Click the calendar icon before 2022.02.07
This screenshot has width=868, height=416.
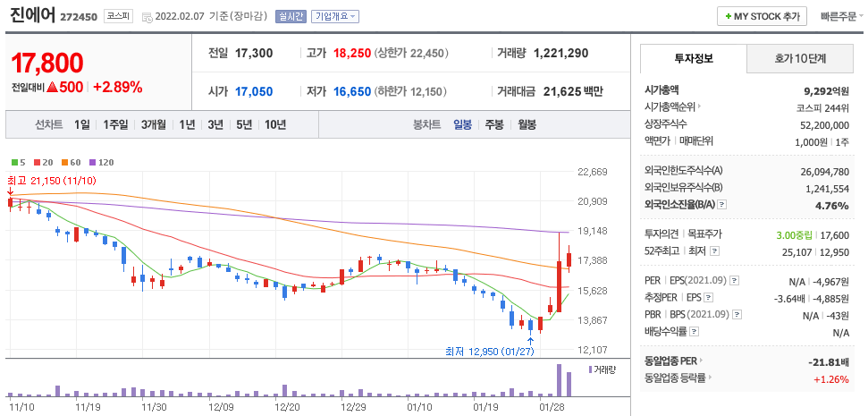pyautogui.click(x=147, y=17)
